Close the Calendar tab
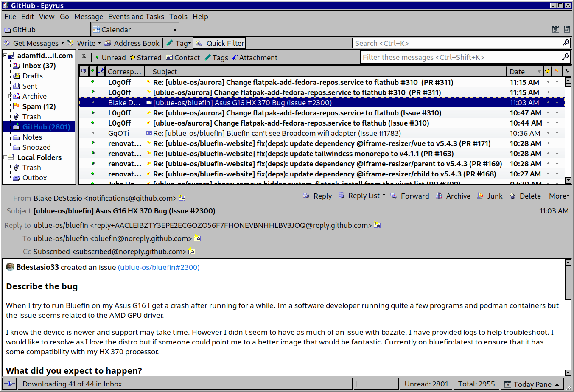574x392 pixels. 175,30
